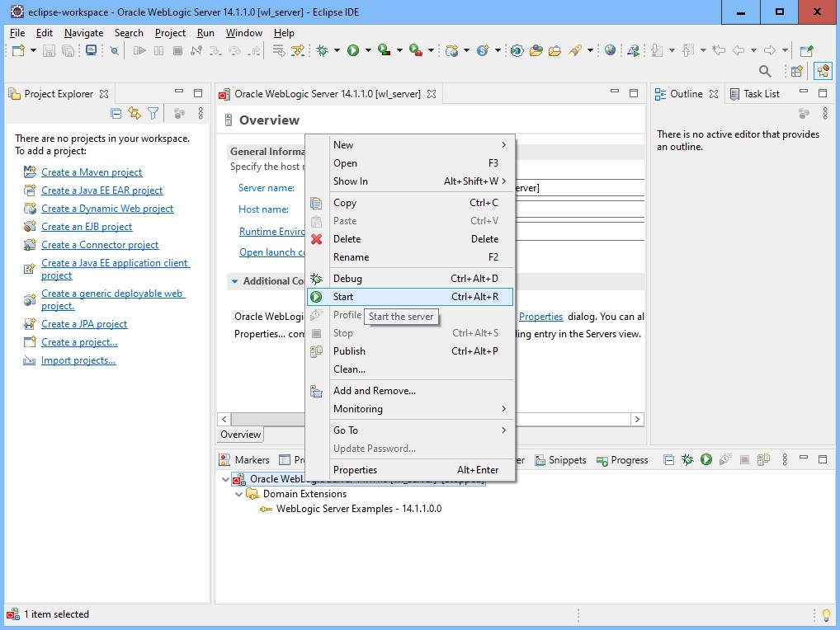Screen dimensions: 840x630
Task: Click Resume toolbar icon
Action: [x=139, y=51]
